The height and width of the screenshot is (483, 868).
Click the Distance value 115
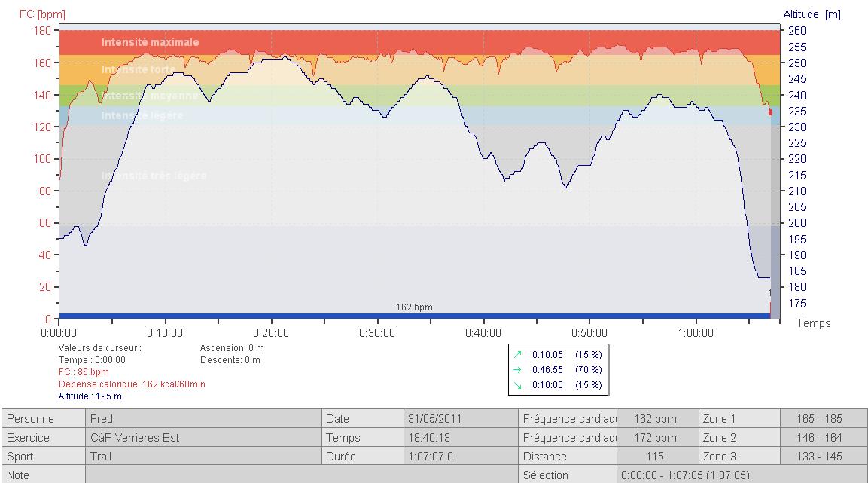(x=654, y=457)
